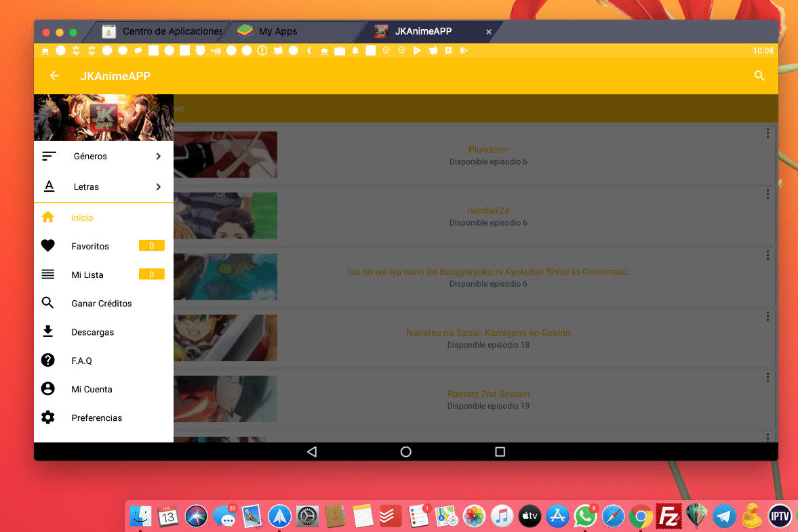Click the Inicio home icon

(47, 217)
